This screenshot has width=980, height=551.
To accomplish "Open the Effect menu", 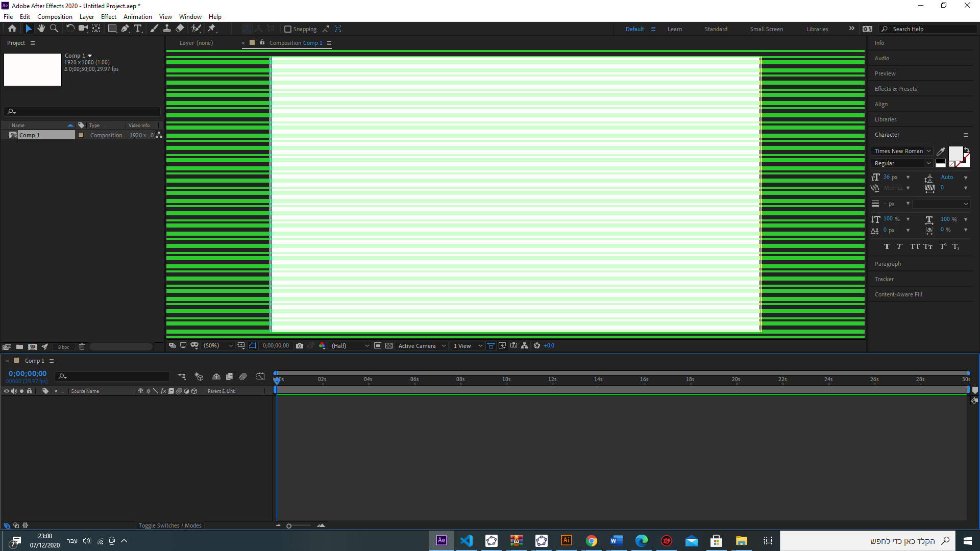I will [109, 17].
